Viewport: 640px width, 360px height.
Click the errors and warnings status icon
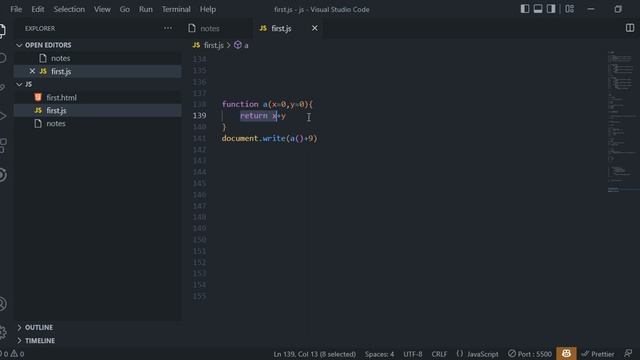[x=12, y=354]
